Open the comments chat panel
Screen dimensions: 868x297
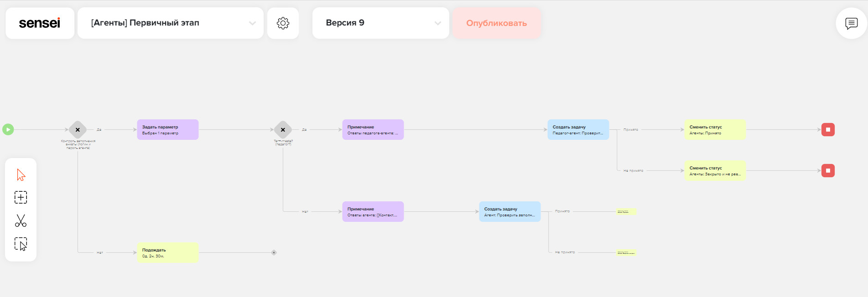pos(851,23)
